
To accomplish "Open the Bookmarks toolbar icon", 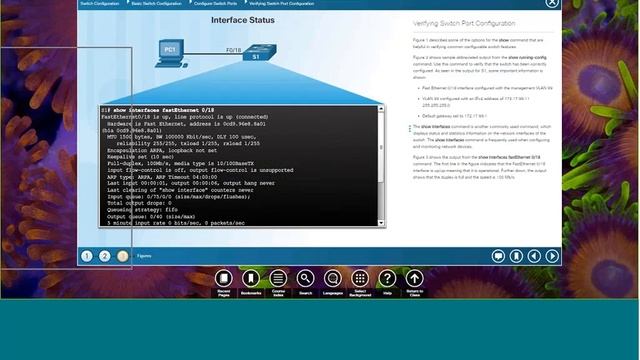I will click(251, 279).
